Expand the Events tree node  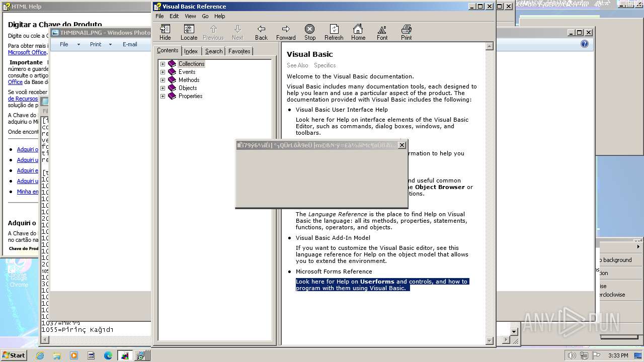pyautogui.click(x=163, y=72)
